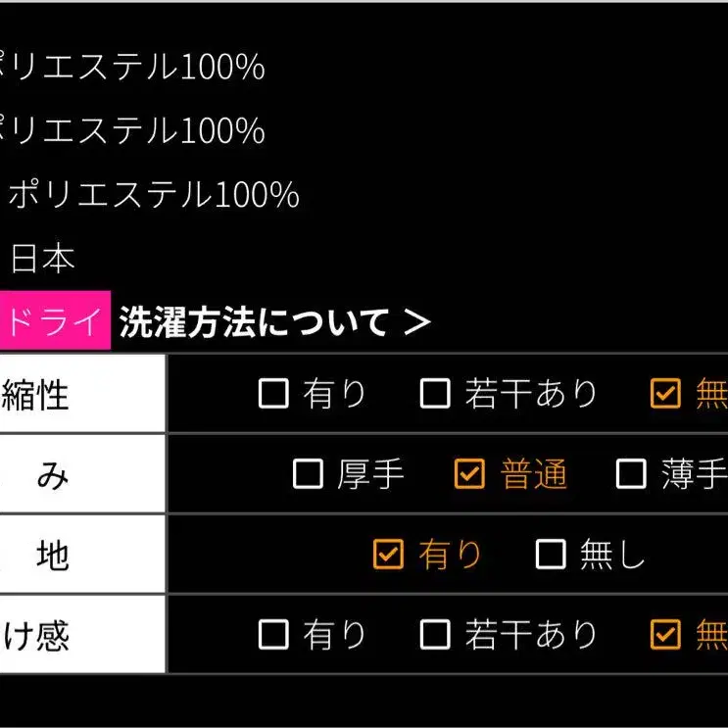Open the 洗濯方法について link
Viewport: 728px width, 728px height.
254,321
